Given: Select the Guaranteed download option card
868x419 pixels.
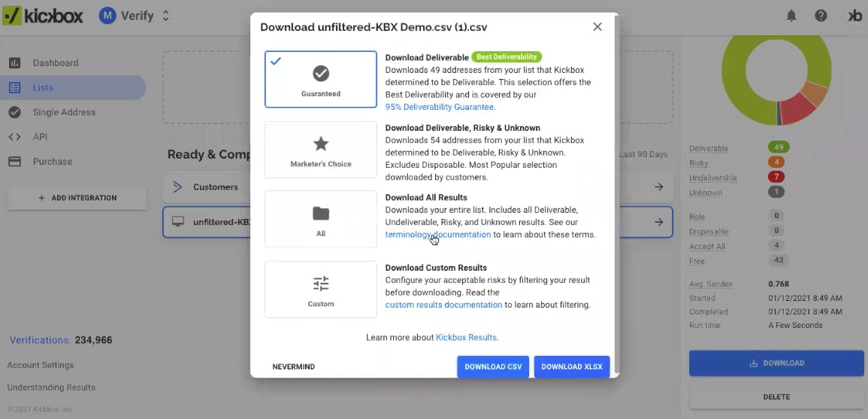Looking at the screenshot, I should [320, 79].
